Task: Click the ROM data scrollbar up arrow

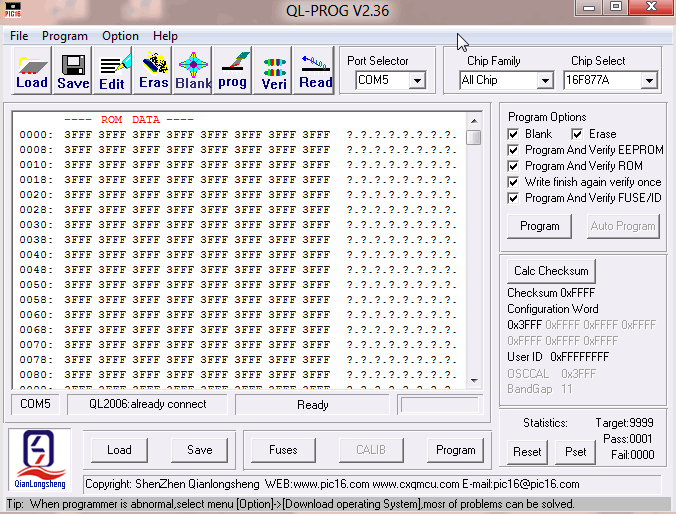Action: [x=474, y=121]
